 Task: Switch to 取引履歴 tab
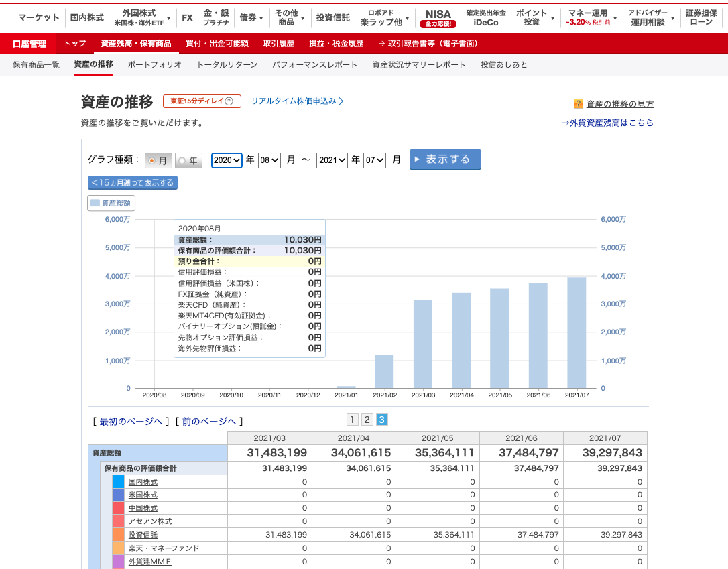(x=279, y=43)
